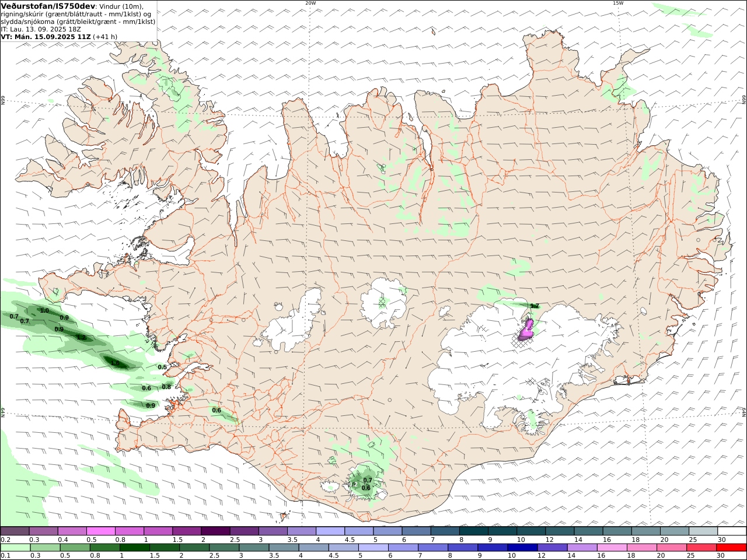
Task: Click the dark teal 8 snow legend swatch
Action: (474, 531)
